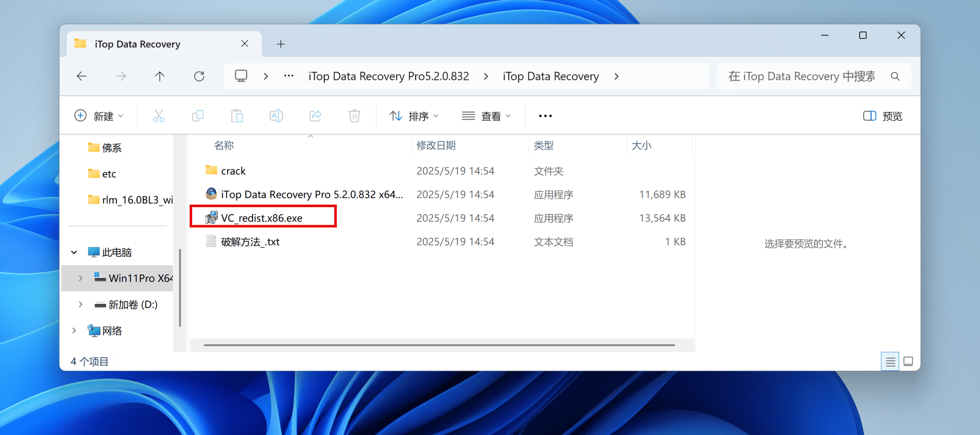Collapse the 此电脑 tree node
Image resolution: width=980 pixels, height=435 pixels.
(x=74, y=252)
